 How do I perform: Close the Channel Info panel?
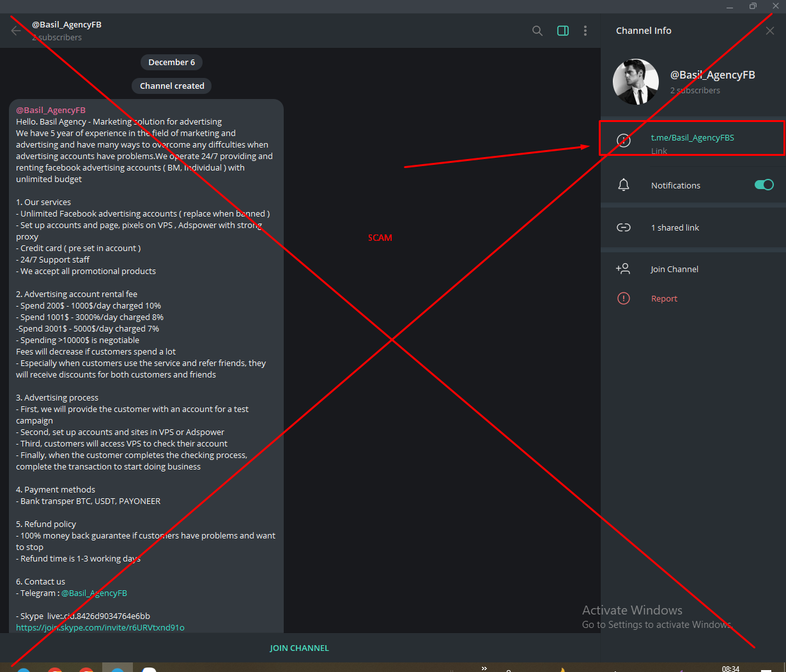[769, 31]
